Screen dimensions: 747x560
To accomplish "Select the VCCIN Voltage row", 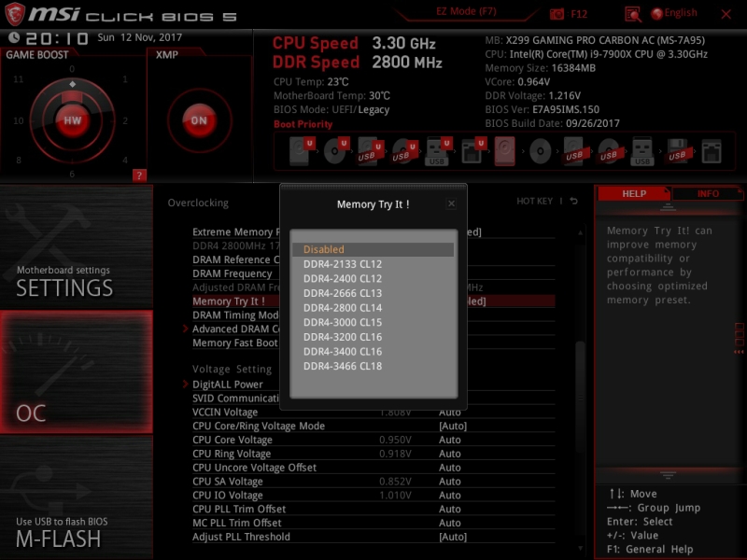I will click(373, 413).
